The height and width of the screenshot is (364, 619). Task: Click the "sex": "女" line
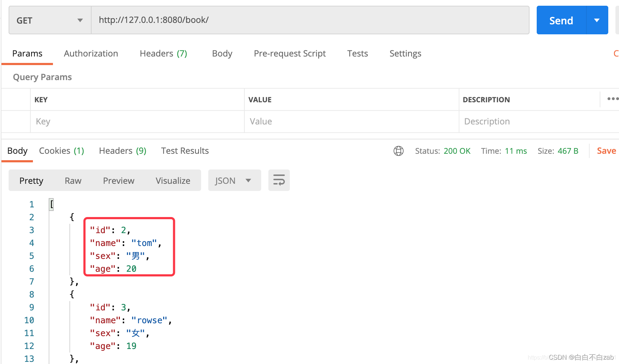120,333
